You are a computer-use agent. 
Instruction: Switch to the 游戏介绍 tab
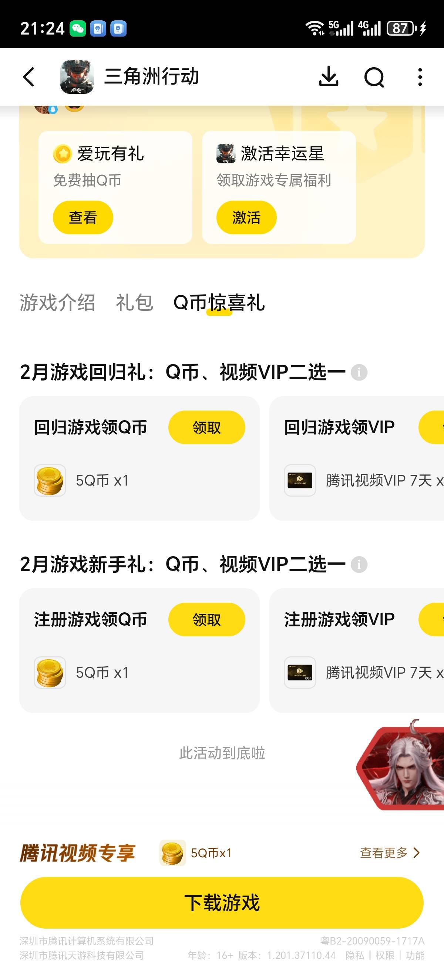(x=57, y=303)
